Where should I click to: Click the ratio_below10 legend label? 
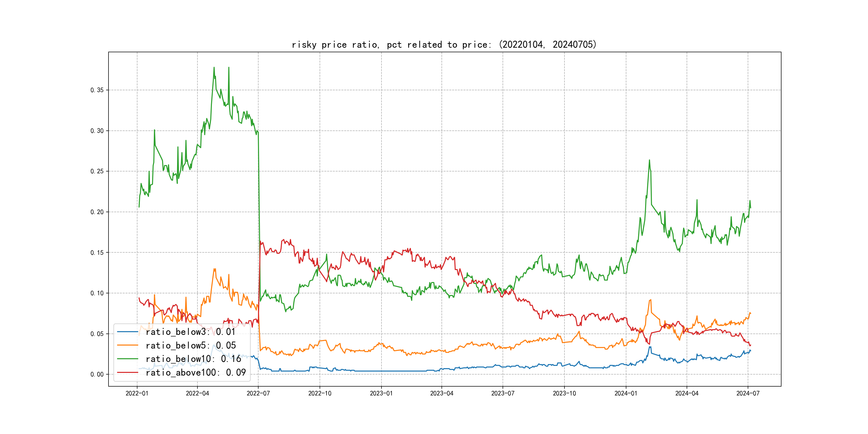pyautogui.click(x=193, y=359)
